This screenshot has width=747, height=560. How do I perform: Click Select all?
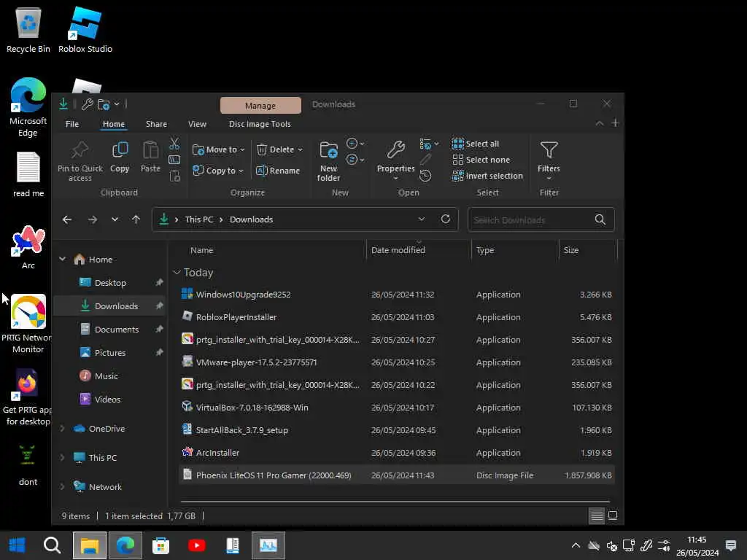pyautogui.click(x=476, y=144)
